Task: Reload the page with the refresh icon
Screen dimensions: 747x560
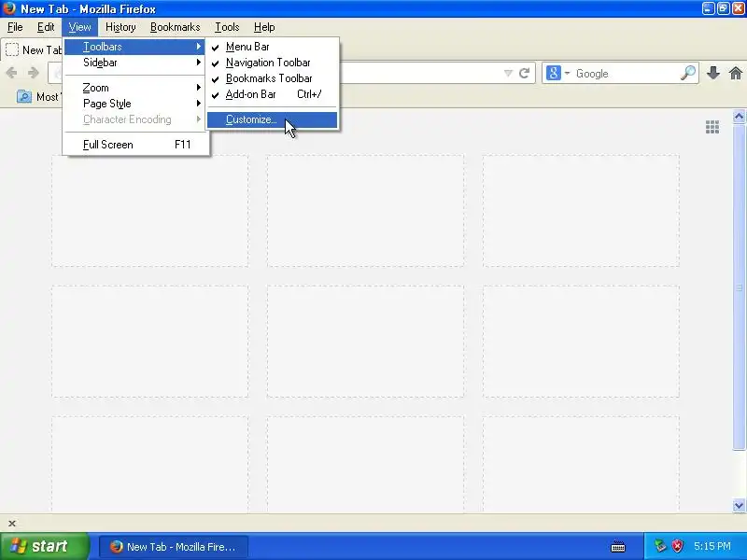Action: click(524, 73)
